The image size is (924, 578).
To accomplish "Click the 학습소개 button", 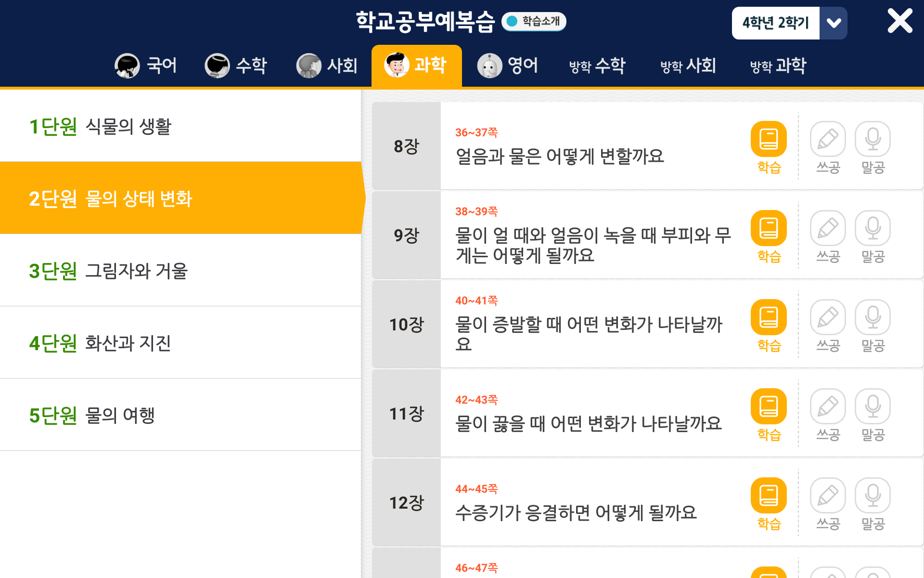I will click(534, 21).
